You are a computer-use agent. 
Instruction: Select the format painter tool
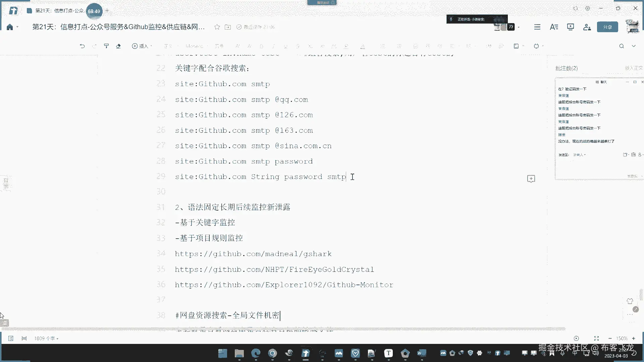[106, 46]
